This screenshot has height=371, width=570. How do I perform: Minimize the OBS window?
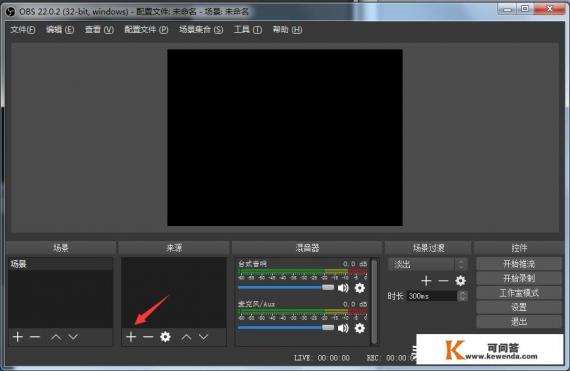tap(507, 9)
